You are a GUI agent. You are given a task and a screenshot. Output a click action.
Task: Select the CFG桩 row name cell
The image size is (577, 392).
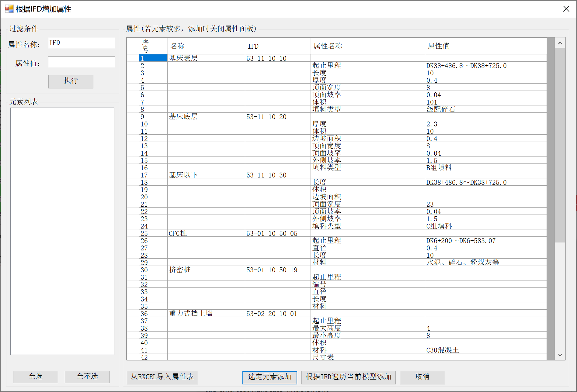point(206,233)
